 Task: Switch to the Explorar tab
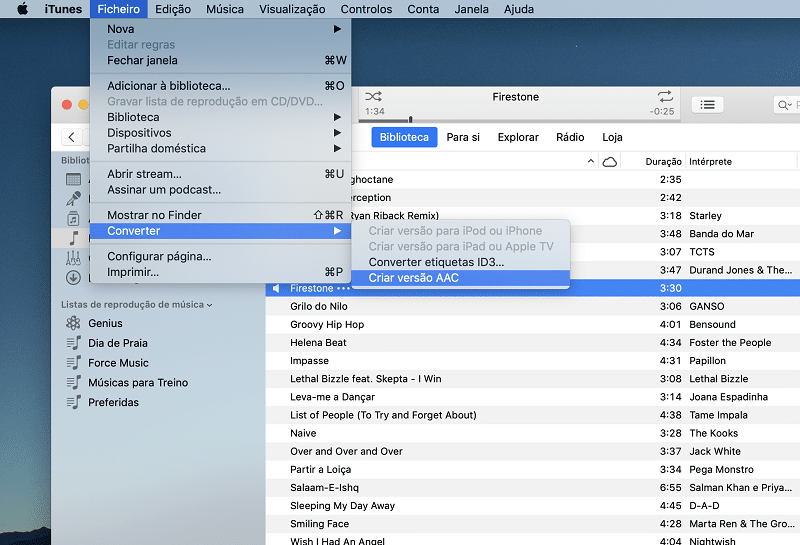coord(518,137)
